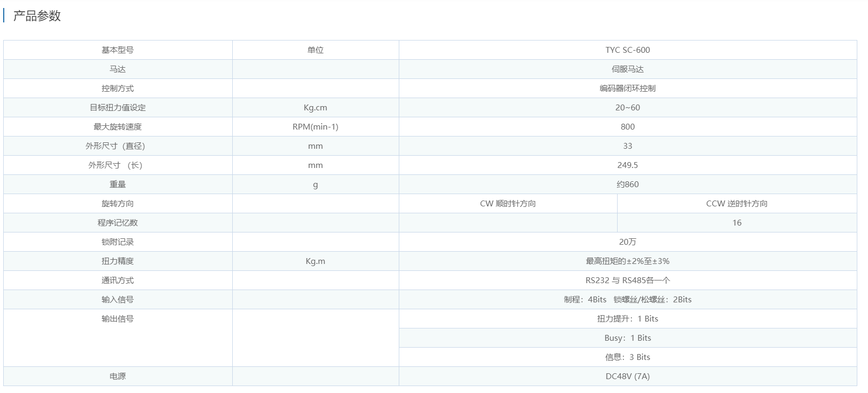Viewport: 868px width, 393px height.
Task: Click the 通讯方式 row label
Action: pos(117,280)
